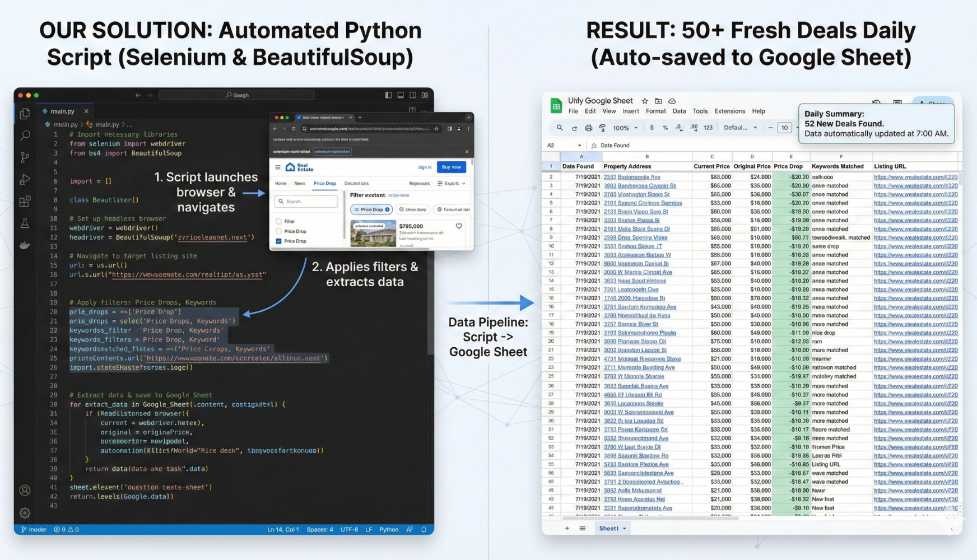Viewport: 977px width, 560px height.
Task: Star the Google Sheet document title
Action: coord(645,101)
